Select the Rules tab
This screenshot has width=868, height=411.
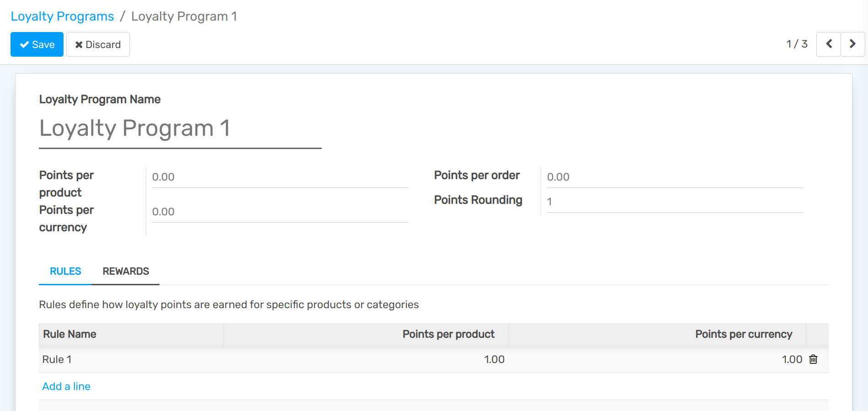click(x=65, y=272)
